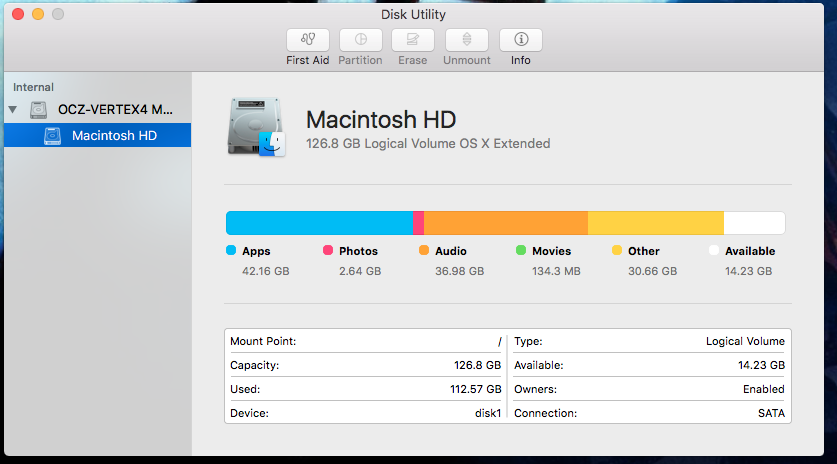Click the 14.23 GB Available value in table
Screen dimensions: 837x464
pyautogui.click(x=761, y=365)
